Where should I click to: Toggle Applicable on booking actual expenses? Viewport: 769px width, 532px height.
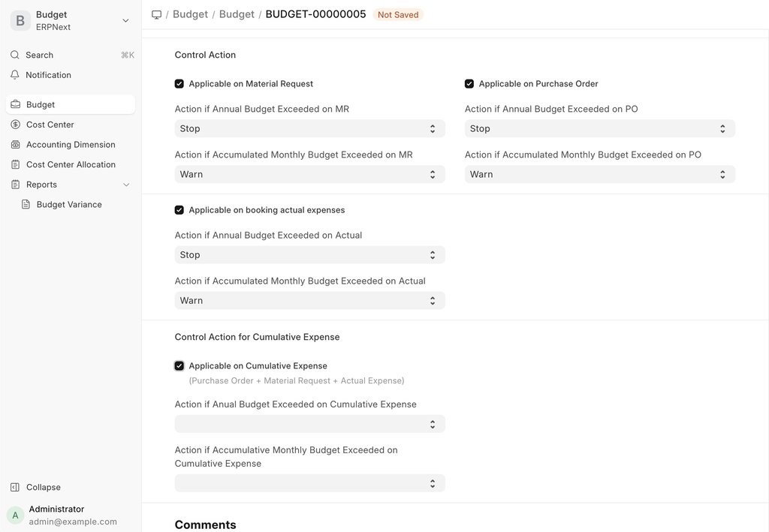tap(179, 210)
